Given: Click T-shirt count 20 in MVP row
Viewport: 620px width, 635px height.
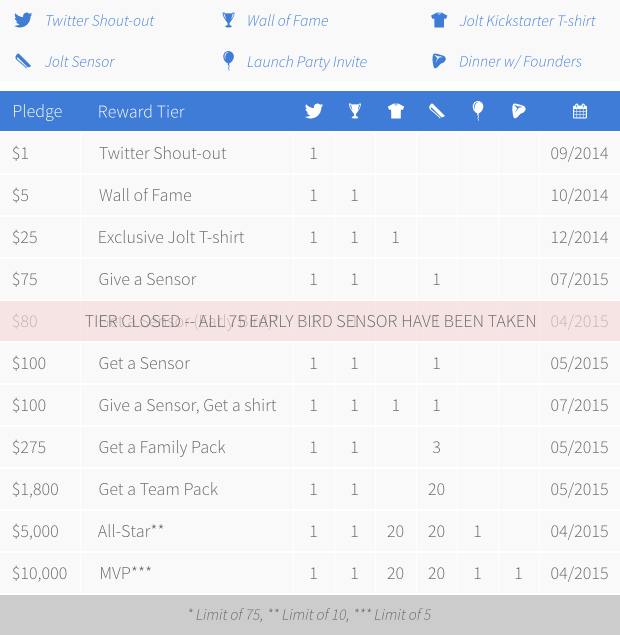Looking at the screenshot, I should 396,574.
